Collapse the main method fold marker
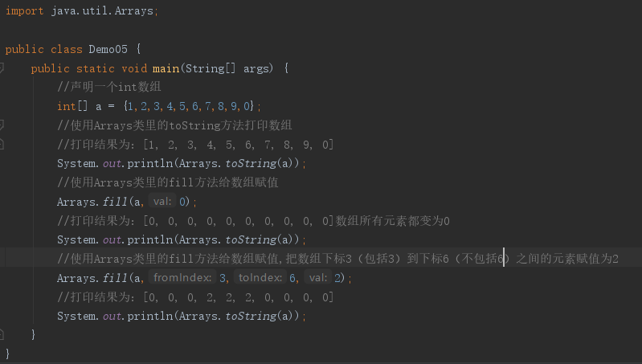This screenshot has height=364, width=642. tap(2, 68)
